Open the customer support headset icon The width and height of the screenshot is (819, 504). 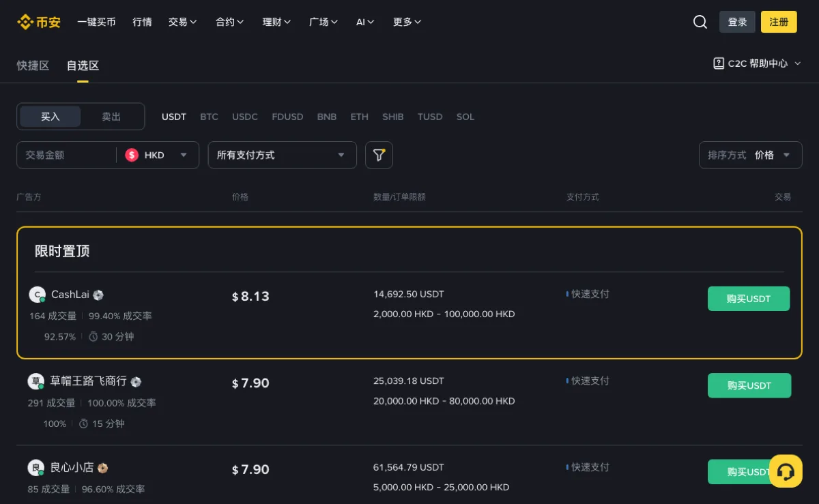coord(786,471)
